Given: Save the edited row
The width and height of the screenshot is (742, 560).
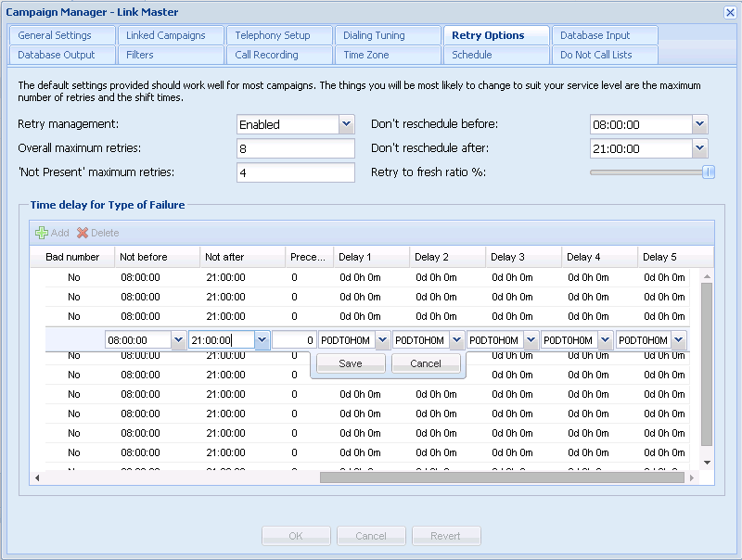Looking at the screenshot, I should click(351, 363).
